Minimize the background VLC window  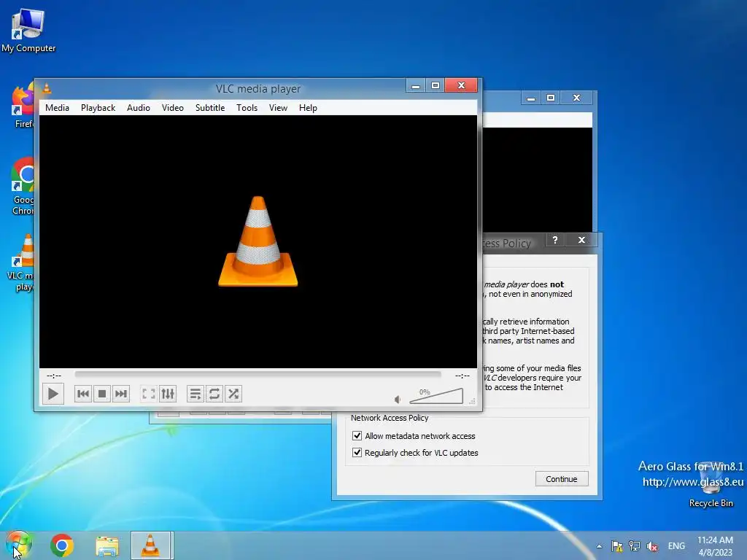click(531, 98)
